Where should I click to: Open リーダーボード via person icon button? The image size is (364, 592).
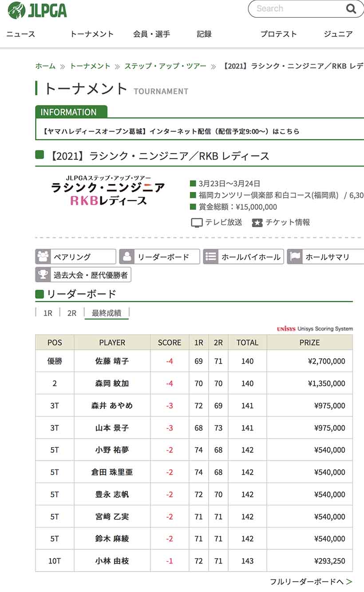[x=127, y=257]
